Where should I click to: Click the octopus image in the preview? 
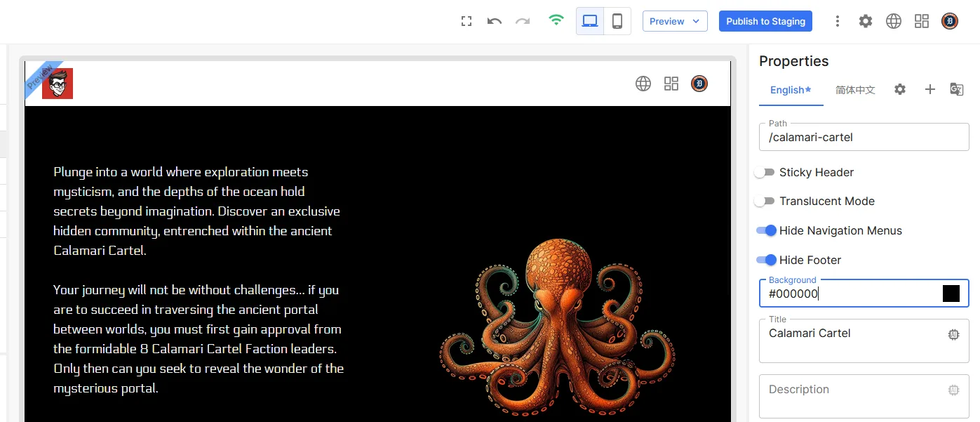[558, 327]
